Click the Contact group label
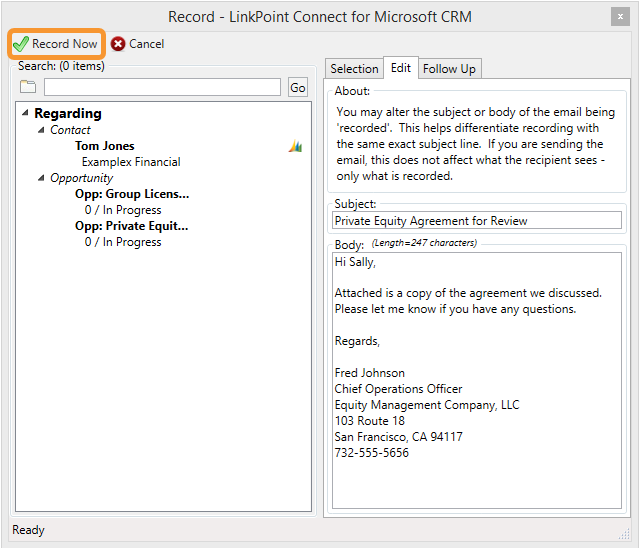641x550 pixels. point(70,130)
